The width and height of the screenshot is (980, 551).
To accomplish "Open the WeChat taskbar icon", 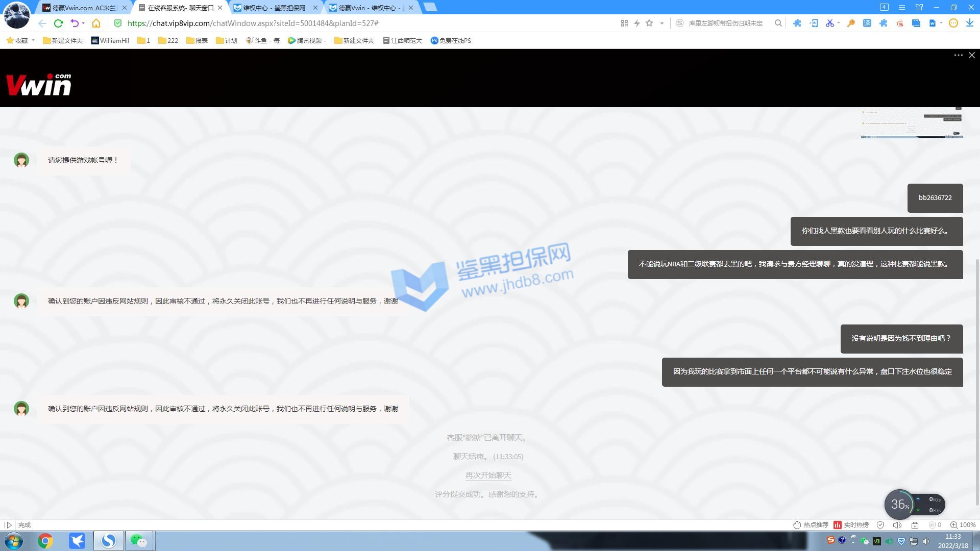I will click(139, 541).
